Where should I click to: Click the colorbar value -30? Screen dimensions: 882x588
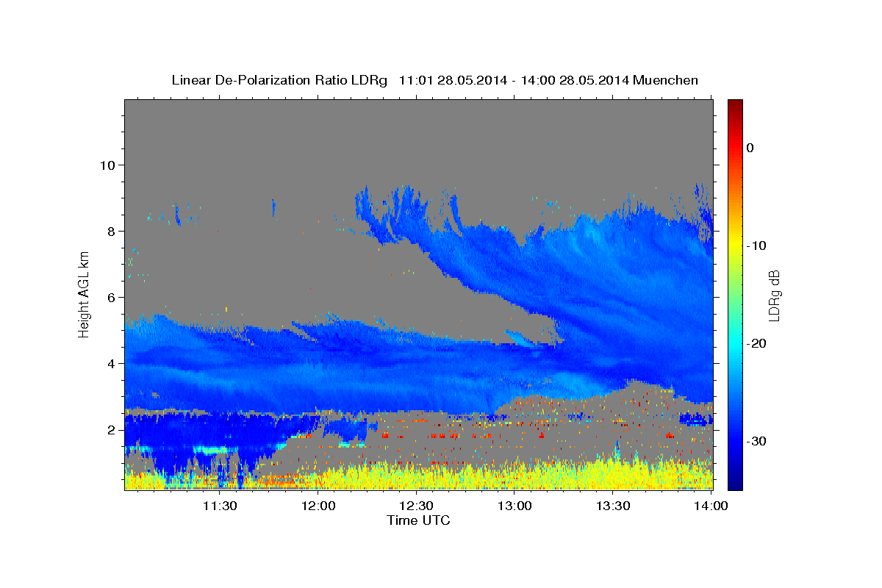pyautogui.click(x=757, y=441)
